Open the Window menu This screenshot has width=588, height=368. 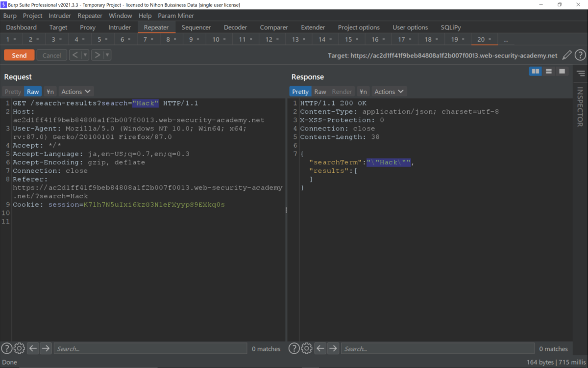click(x=120, y=16)
